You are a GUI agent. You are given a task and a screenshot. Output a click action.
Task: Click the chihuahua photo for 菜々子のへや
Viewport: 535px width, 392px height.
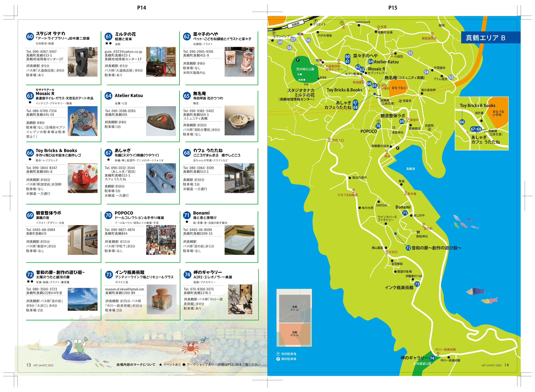click(239, 62)
